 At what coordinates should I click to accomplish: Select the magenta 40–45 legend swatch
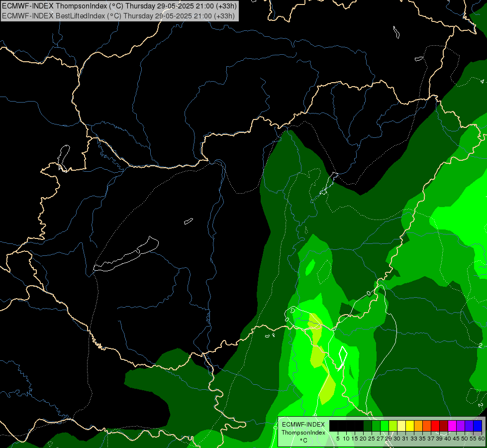[x=452, y=426]
